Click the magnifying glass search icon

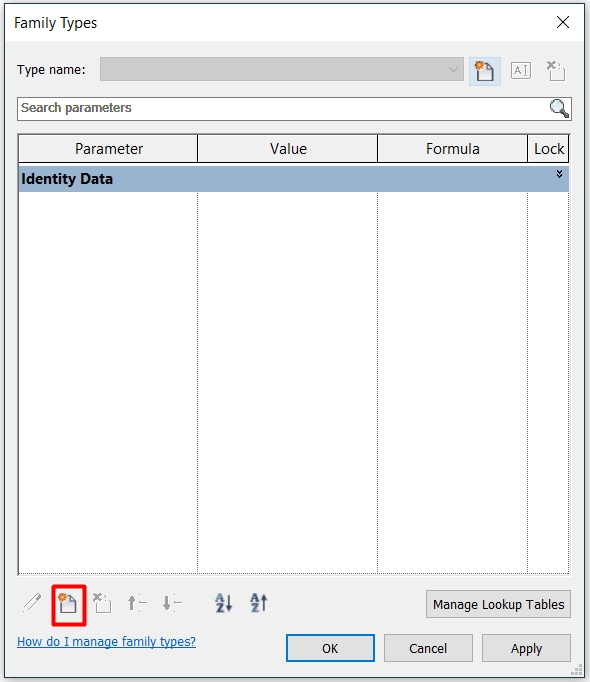tap(559, 108)
